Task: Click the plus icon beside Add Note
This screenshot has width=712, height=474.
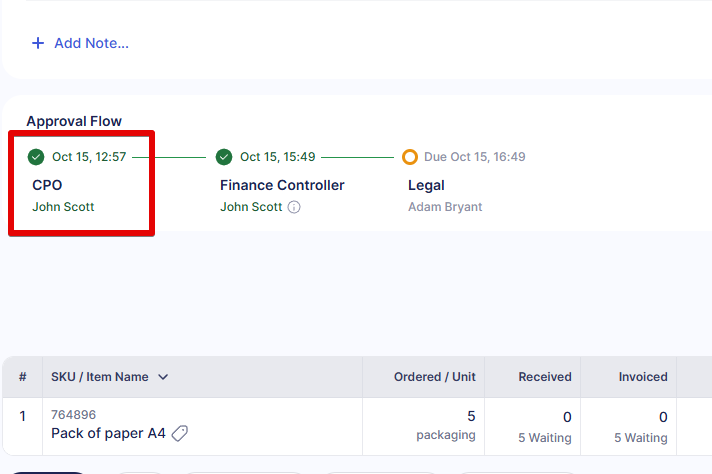Action: pos(38,43)
